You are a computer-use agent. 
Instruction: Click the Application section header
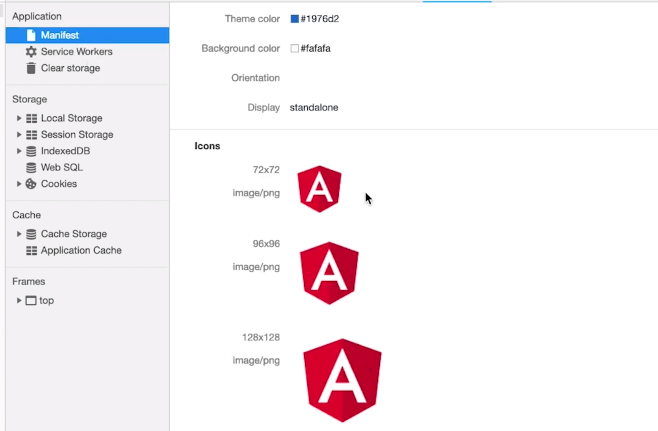[x=37, y=16]
